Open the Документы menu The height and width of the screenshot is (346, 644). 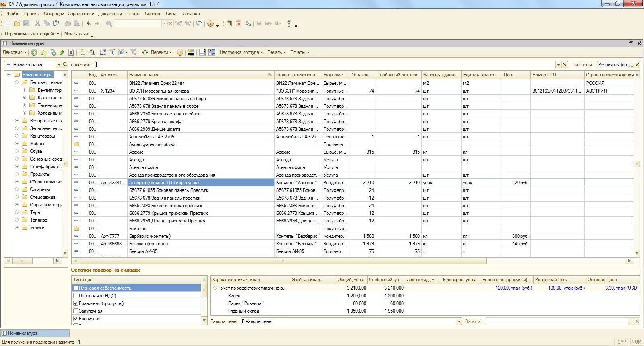[110, 14]
